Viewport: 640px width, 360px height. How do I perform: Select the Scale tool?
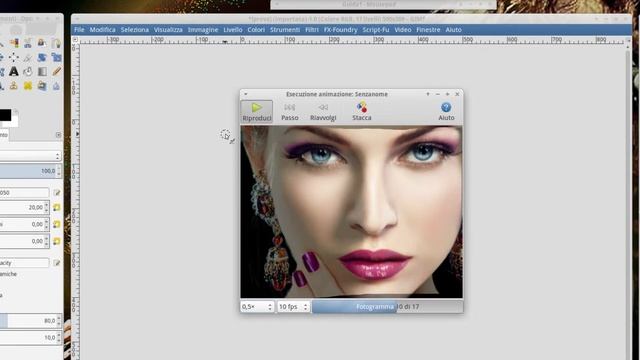56,58
